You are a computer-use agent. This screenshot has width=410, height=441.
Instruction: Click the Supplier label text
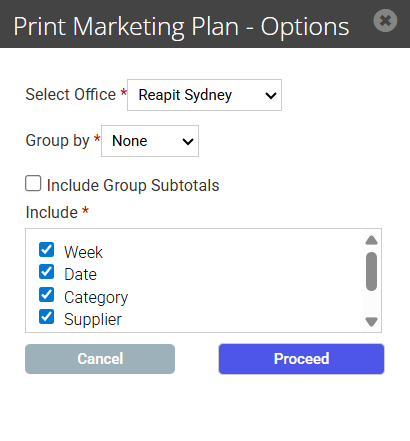coord(93,319)
